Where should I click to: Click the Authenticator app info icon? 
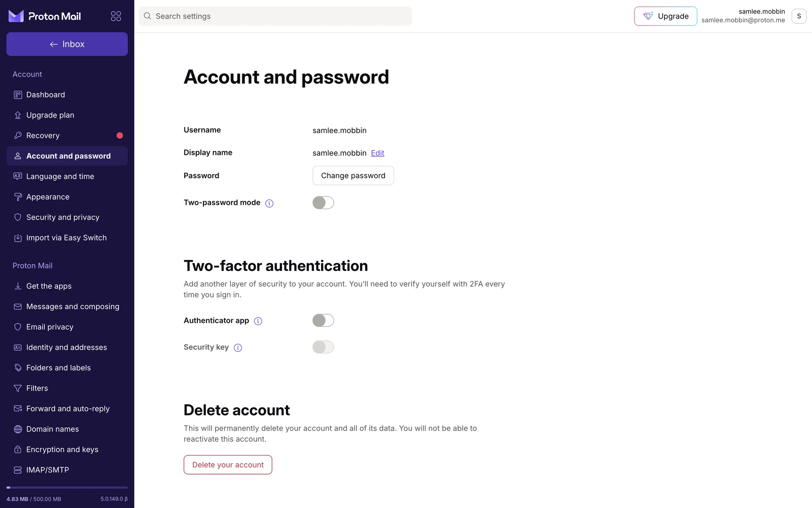[x=258, y=321]
